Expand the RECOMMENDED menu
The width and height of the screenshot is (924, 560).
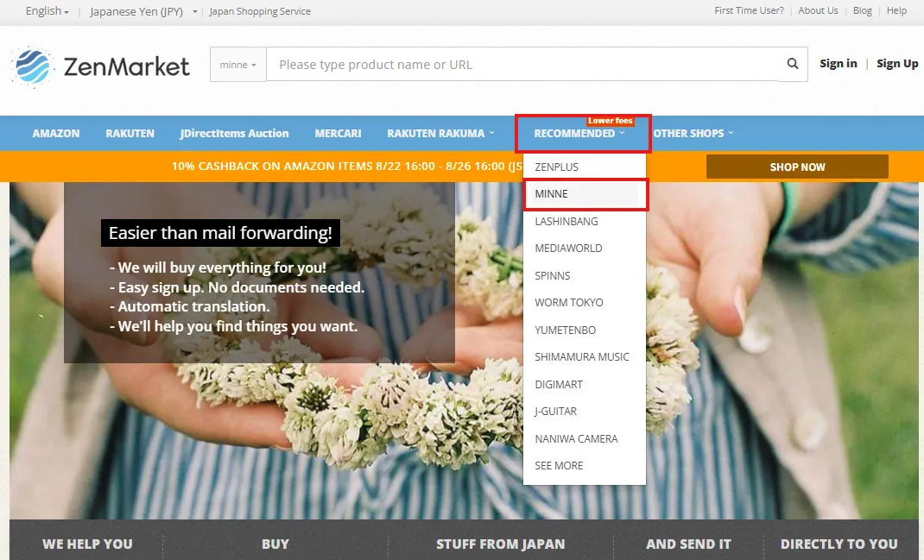coord(579,133)
